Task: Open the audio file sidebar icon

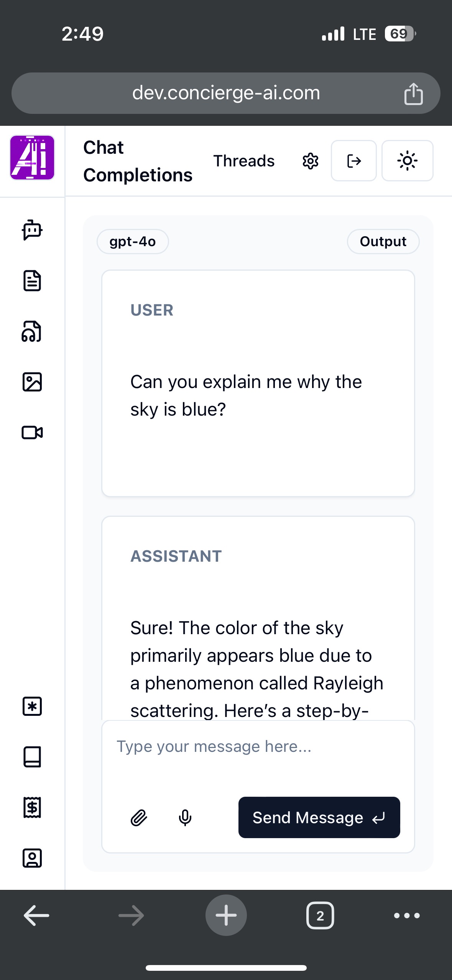Action: pyautogui.click(x=32, y=331)
